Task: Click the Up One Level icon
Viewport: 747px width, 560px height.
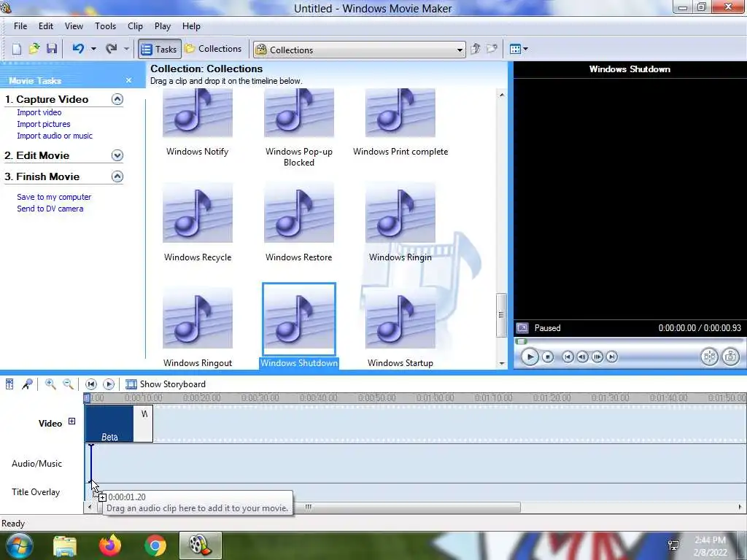Action: [475, 49]
